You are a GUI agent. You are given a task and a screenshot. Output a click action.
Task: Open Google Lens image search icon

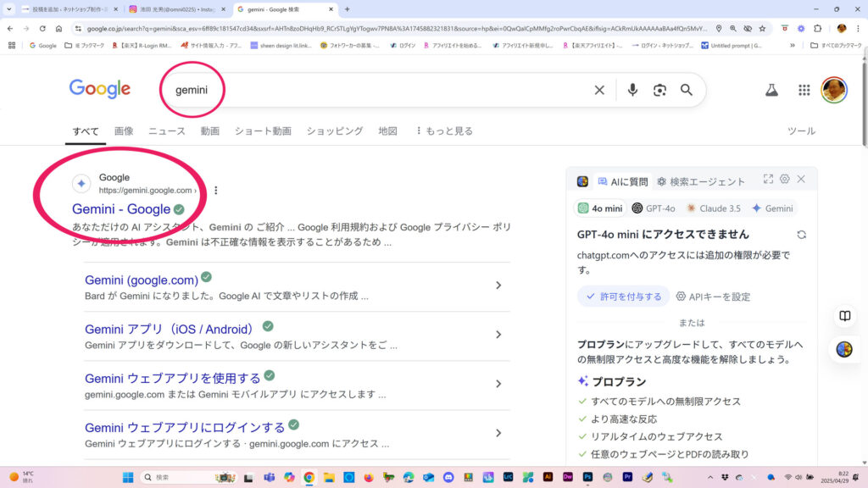click(x=659, y=90)
